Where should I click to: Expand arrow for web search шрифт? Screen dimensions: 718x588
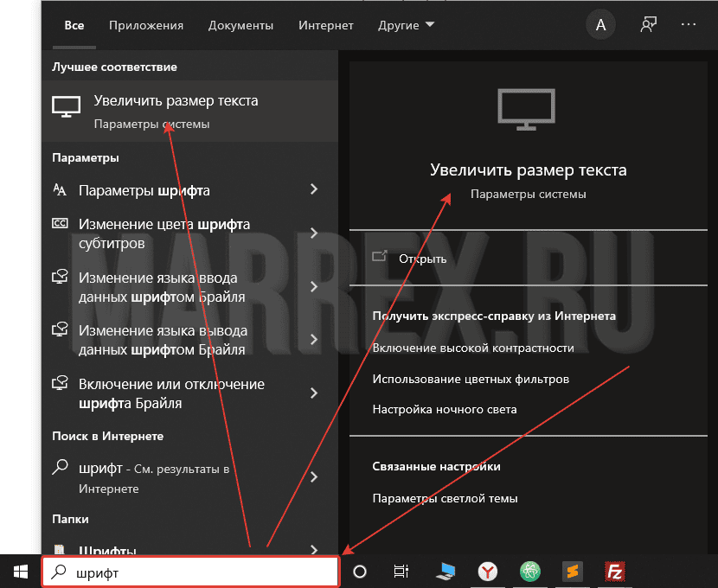314,476
